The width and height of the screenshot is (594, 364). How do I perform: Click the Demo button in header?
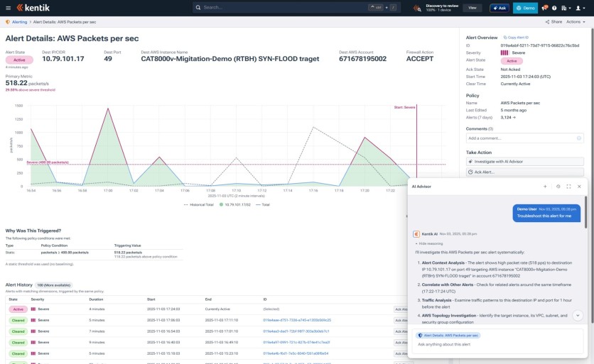525,8
